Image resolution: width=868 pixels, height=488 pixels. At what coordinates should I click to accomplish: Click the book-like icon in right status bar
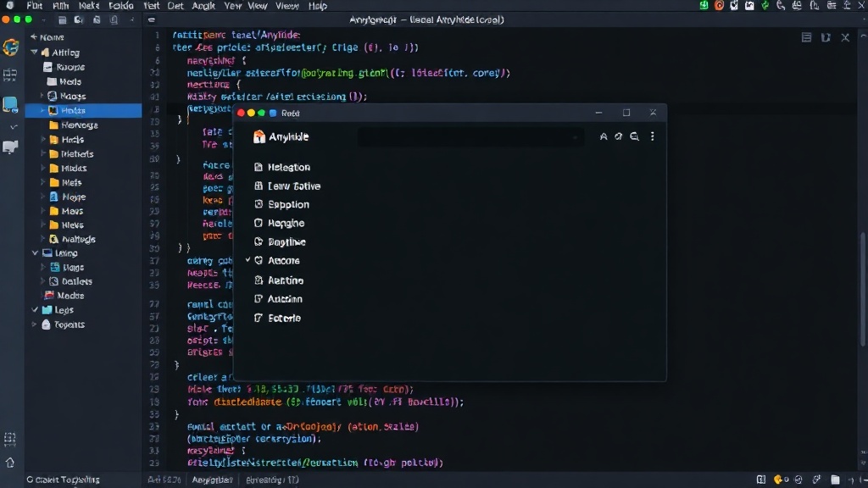coord(761,480)
